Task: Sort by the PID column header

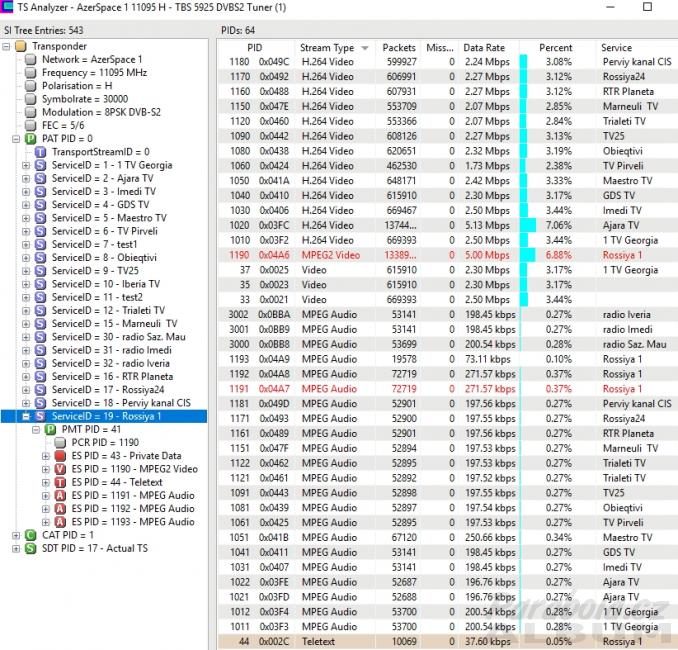Action: click(x=256, y=48)
